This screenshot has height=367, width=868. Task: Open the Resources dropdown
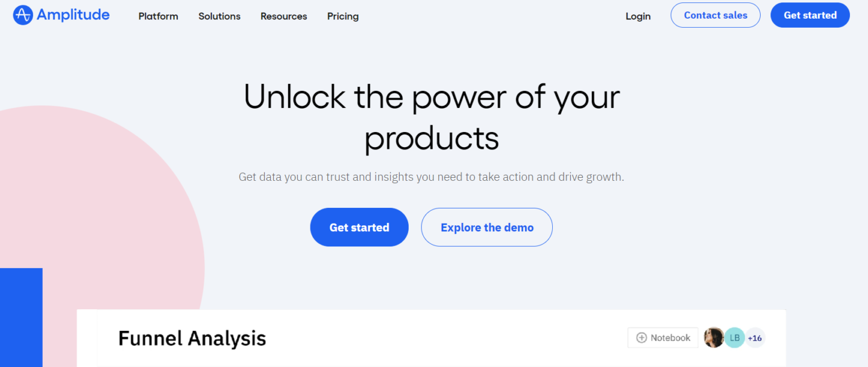[283, 16]
